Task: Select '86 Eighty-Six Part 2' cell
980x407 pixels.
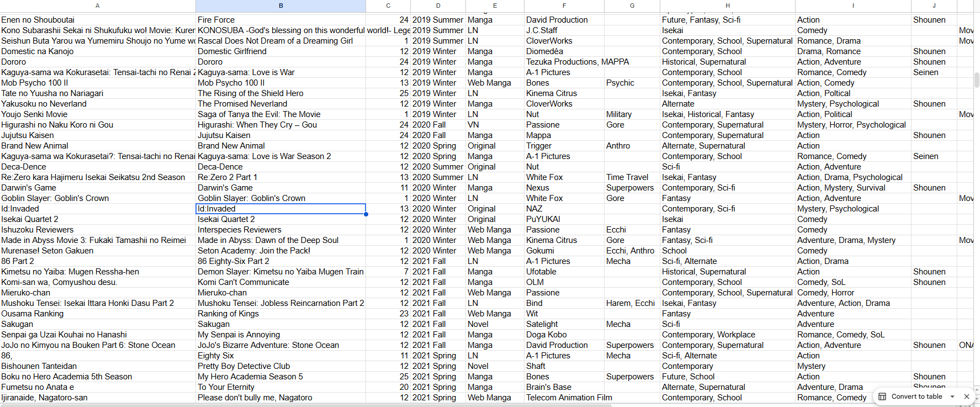Action: pyautogui.click(x=280, y=261)
